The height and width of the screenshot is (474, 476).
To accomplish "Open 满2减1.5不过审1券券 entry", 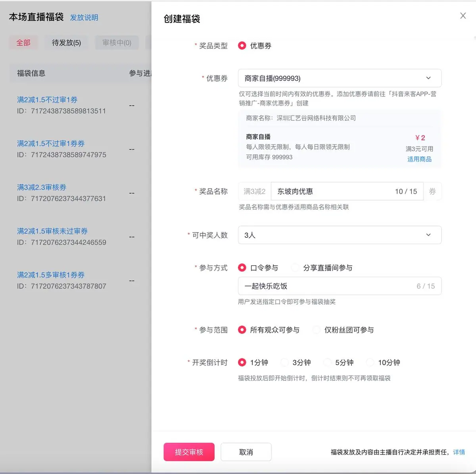I will click(x=51, y=143).
